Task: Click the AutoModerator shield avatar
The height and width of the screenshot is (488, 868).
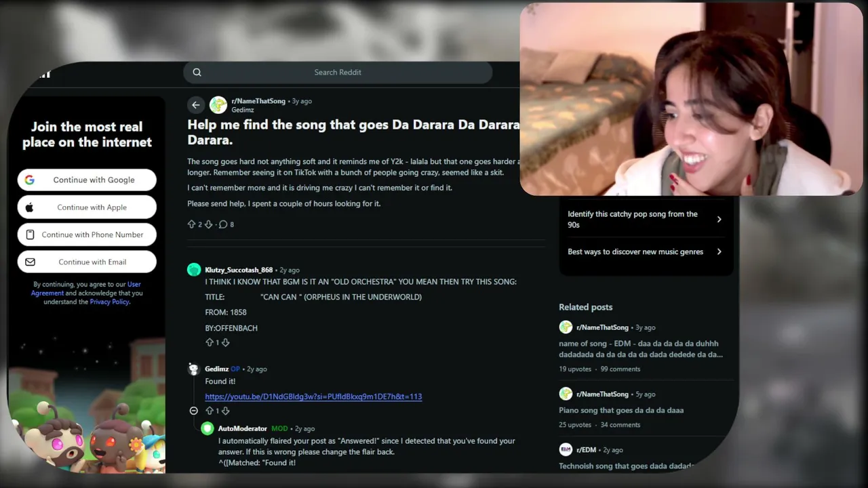Action: [208, 428]
